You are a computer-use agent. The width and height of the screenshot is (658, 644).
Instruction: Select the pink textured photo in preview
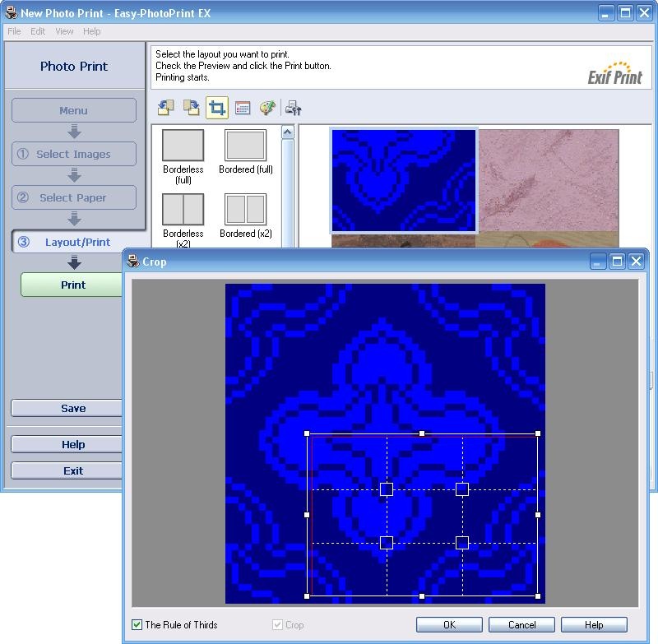[549, 180]
